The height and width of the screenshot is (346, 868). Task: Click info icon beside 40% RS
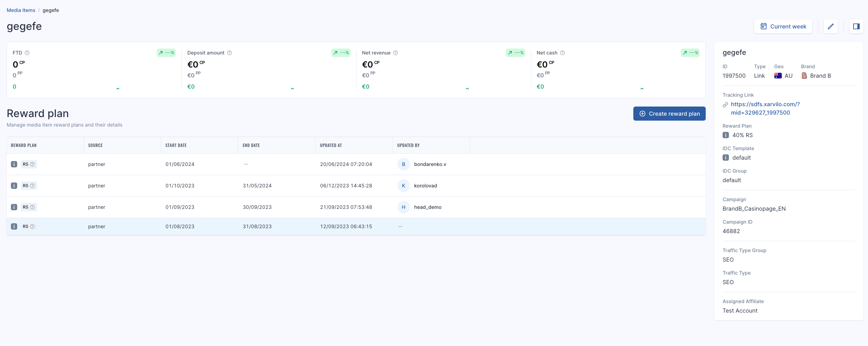tap(726, 135)
